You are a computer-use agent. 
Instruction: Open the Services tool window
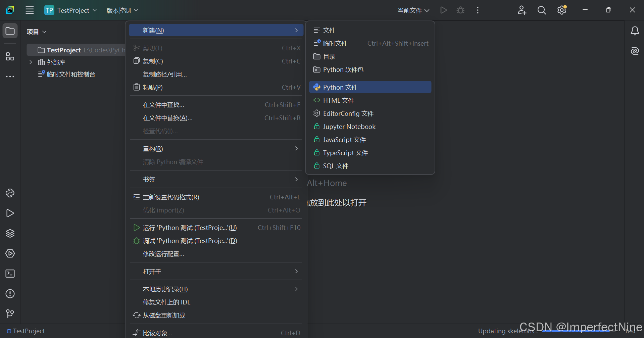pyautogui.click(x=10, y=253)
